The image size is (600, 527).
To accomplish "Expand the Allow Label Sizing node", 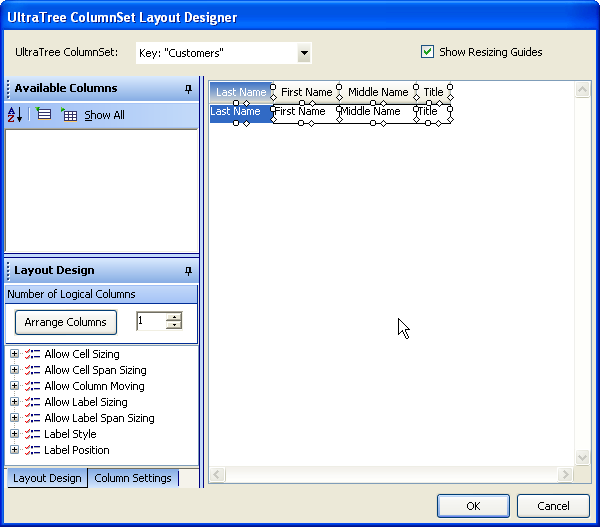I will coord(14,402).
